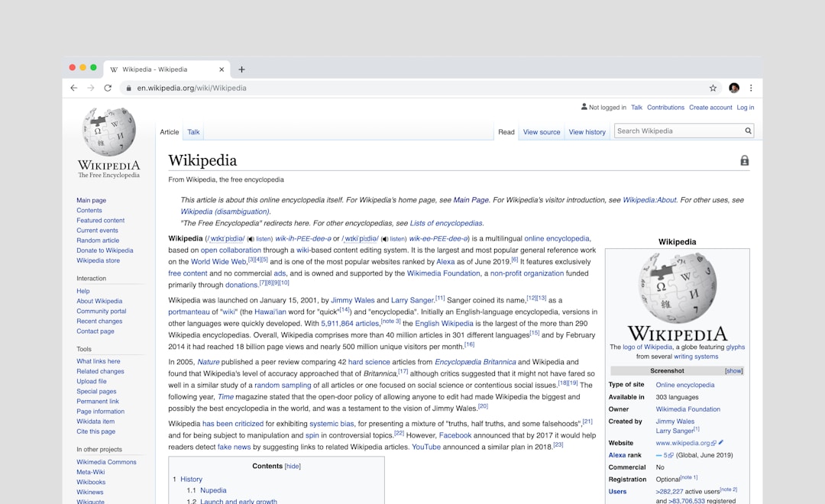Open a new browser tab
The image size is (825, 504).
point(241,69)
